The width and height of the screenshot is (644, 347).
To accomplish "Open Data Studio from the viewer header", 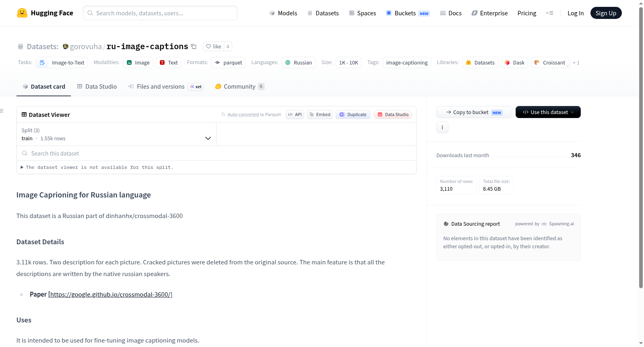I will pyautogui.click(x=393, y=114).
